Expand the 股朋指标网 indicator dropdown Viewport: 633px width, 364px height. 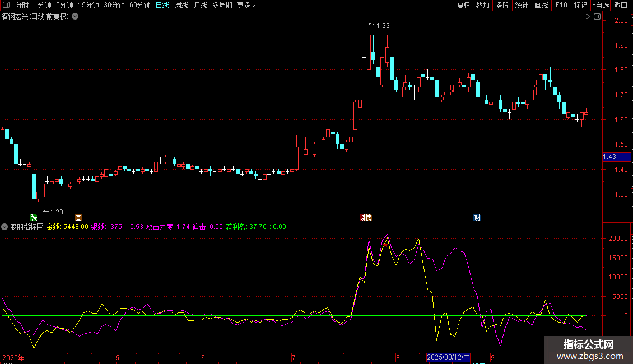[4, 227]
